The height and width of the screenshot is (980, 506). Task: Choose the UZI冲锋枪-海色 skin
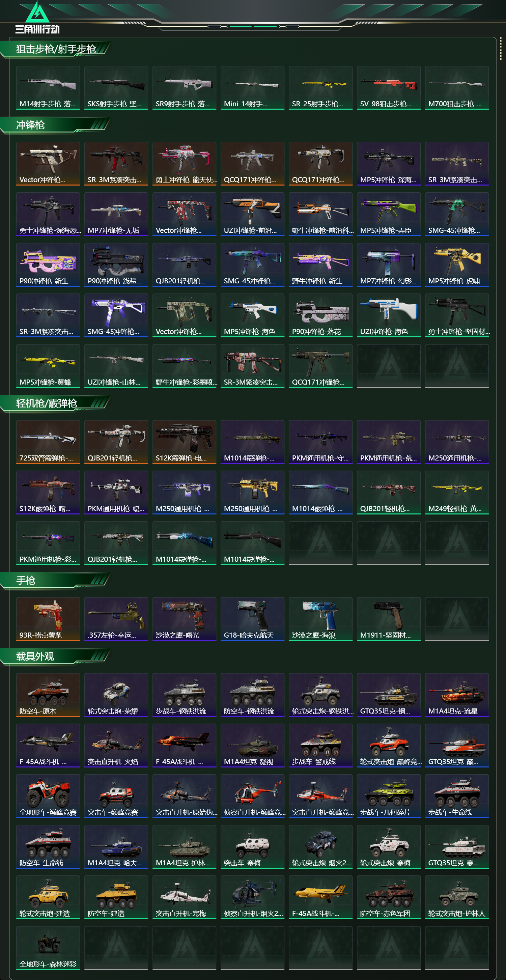pos(389,315)
